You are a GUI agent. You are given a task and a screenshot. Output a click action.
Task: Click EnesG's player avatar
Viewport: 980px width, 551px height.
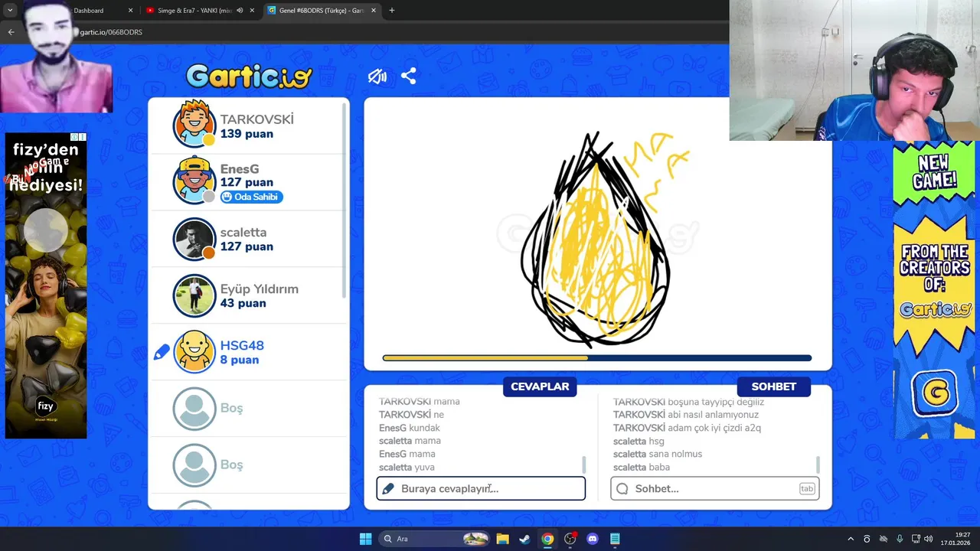[194, 181]
